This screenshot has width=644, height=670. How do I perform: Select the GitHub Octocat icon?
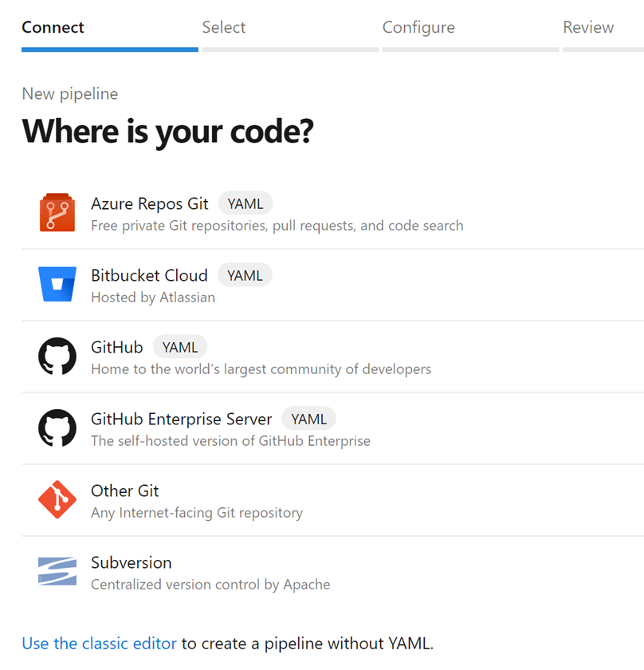coord(57,355)
